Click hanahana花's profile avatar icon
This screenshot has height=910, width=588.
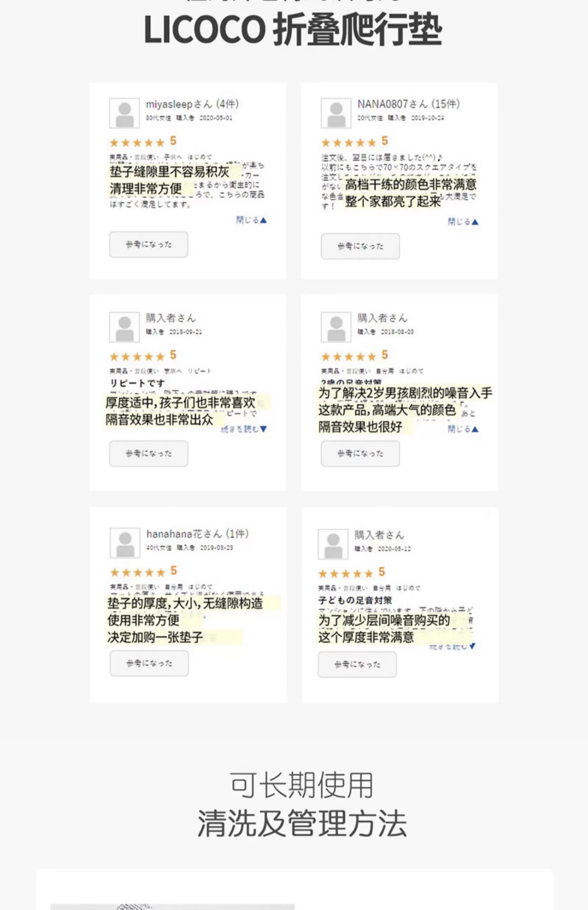click(x=125, y=543)
